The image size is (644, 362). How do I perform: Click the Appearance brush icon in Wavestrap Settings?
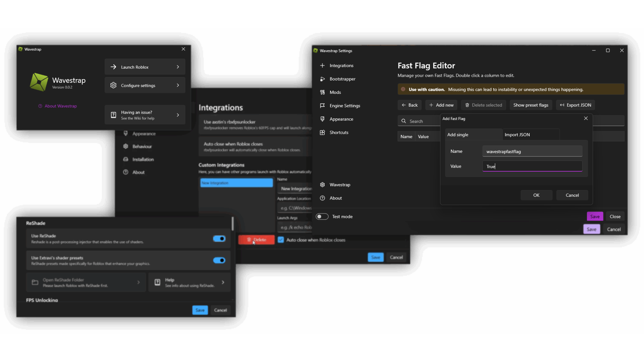pyautogui.click(x=322, y=119)
